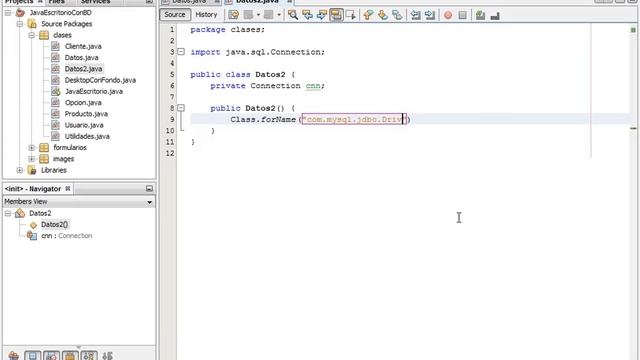Screen dimensions: 640x360
Task: Expand formularios package node
Action: [x=31, y=148]
